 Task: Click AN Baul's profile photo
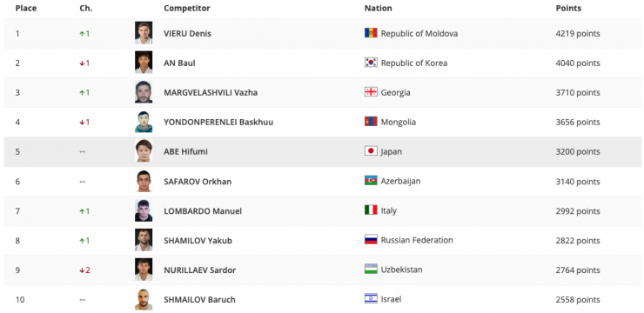click(144, 63)
